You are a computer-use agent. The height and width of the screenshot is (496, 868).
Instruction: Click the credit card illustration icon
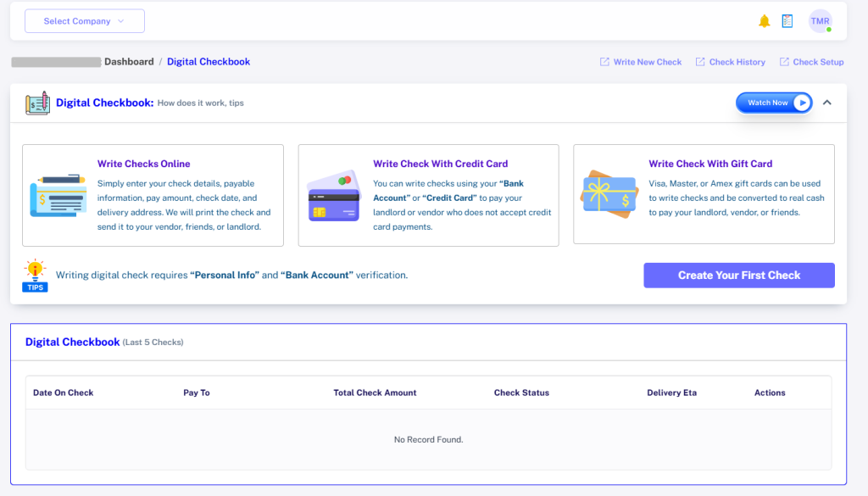(x=334, y=196)
